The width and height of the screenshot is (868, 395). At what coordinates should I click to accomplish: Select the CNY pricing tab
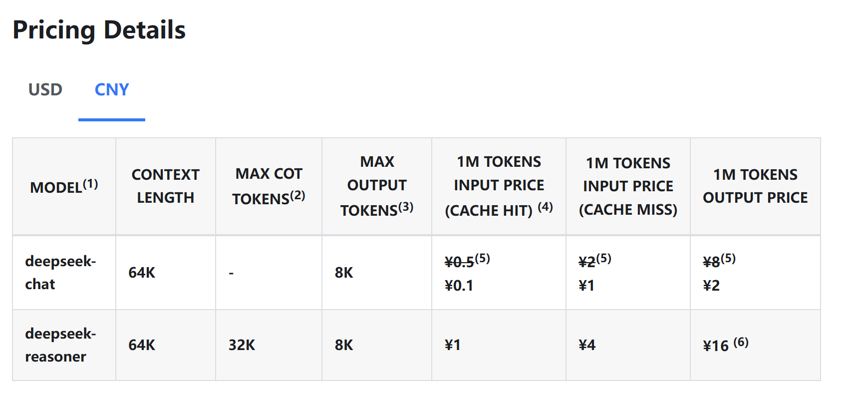(112, 90)
